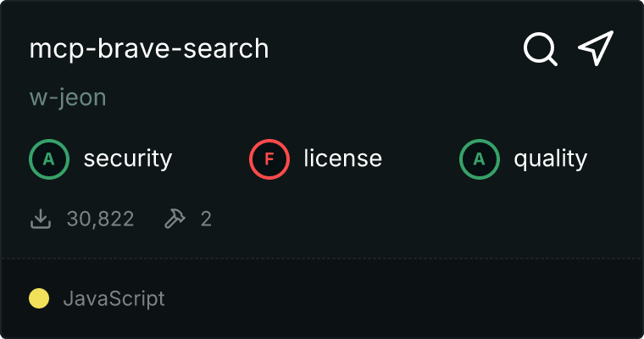Click empty footer area right of JavaScript
The width and height of the screenshot is (644, 339).
407,298
